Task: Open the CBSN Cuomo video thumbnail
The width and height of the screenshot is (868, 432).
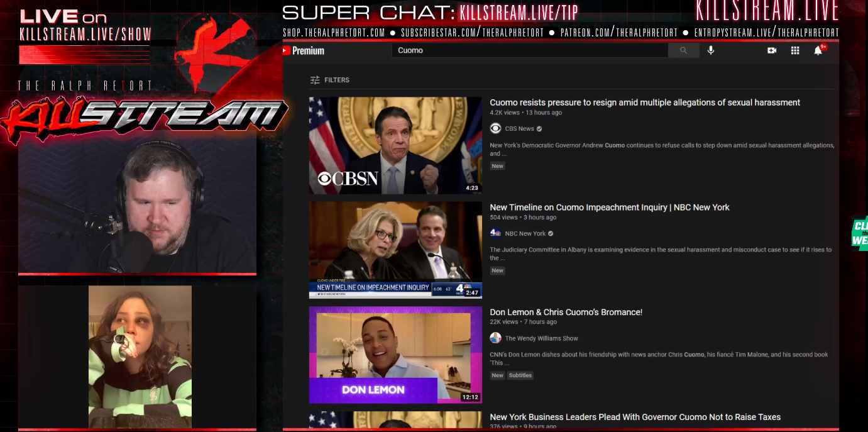Action: pos(396,145)
